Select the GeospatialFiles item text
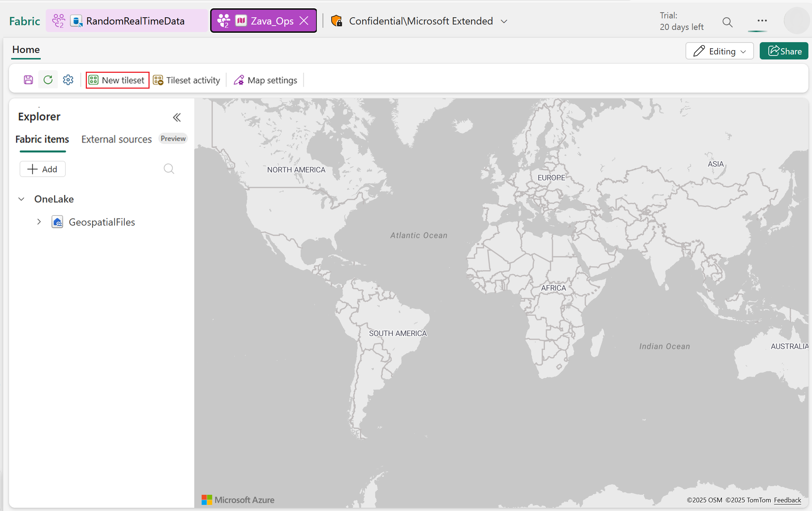The image size is (812, 511). pyautogui.click(x=102, y=222)
